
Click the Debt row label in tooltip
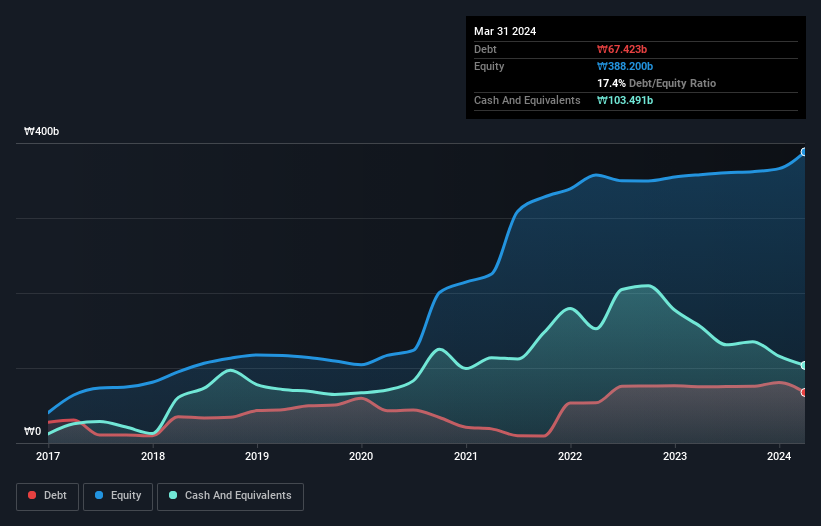(x=485, y=49)
